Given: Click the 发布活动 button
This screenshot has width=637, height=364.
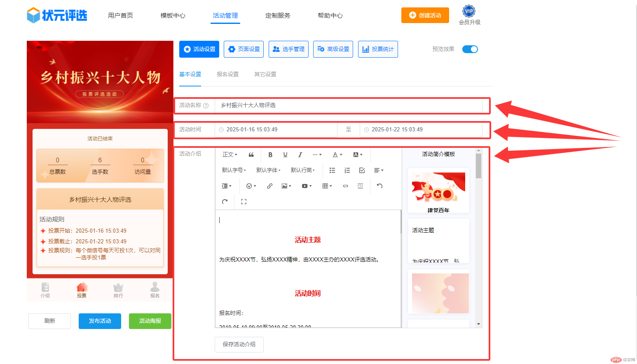Looking at the screenshot, I should 100,321.
